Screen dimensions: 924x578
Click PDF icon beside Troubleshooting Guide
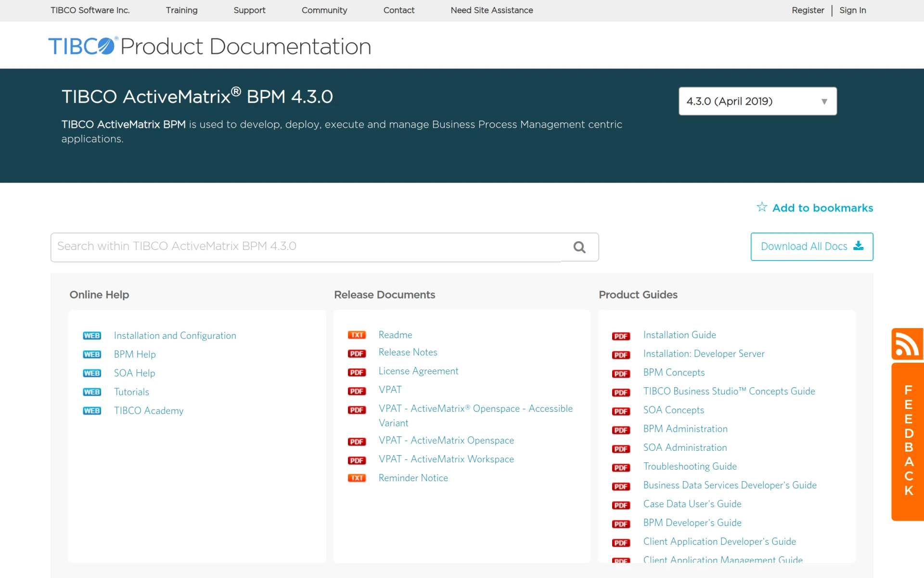pos(621,468)
